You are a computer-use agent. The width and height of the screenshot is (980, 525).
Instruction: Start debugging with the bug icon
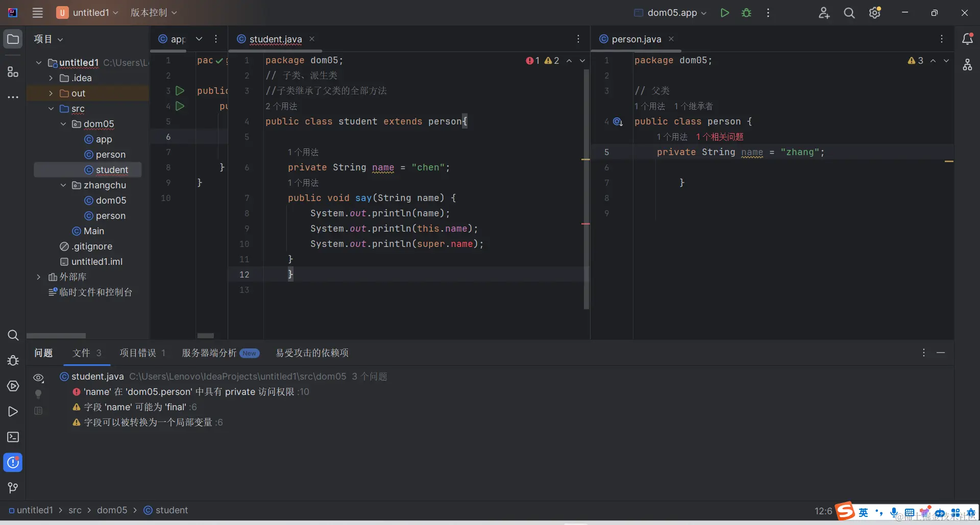(746, 13)
